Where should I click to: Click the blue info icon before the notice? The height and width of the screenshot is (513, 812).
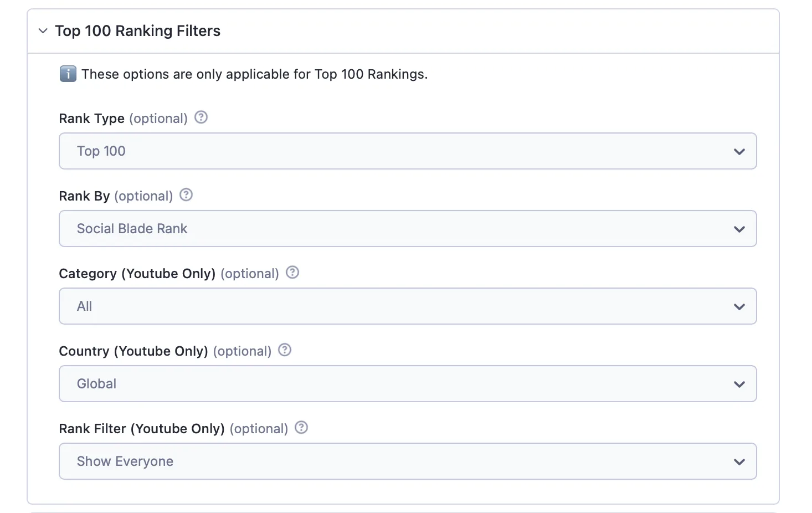(68, 74)
